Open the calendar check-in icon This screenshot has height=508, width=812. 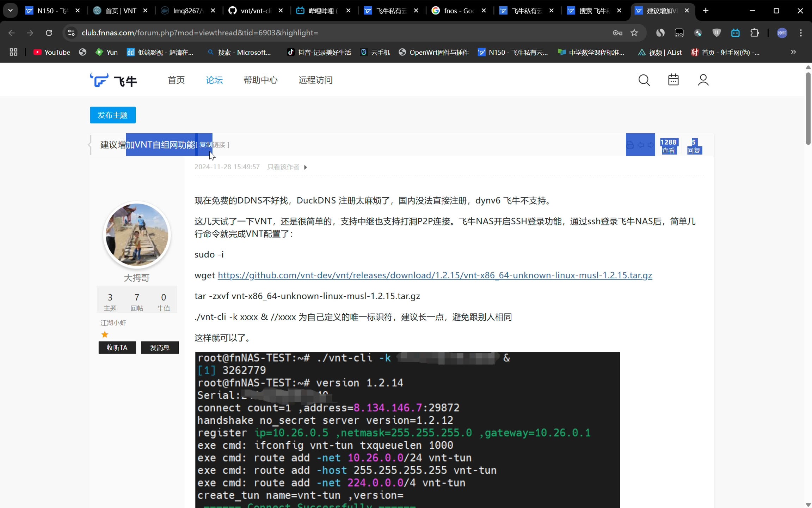click(x=673, y=80)
